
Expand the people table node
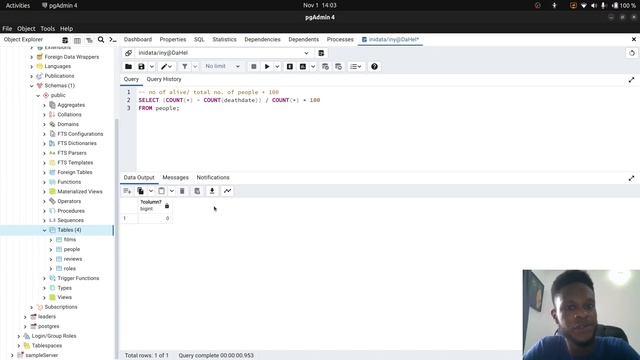(x=51, y=249)
